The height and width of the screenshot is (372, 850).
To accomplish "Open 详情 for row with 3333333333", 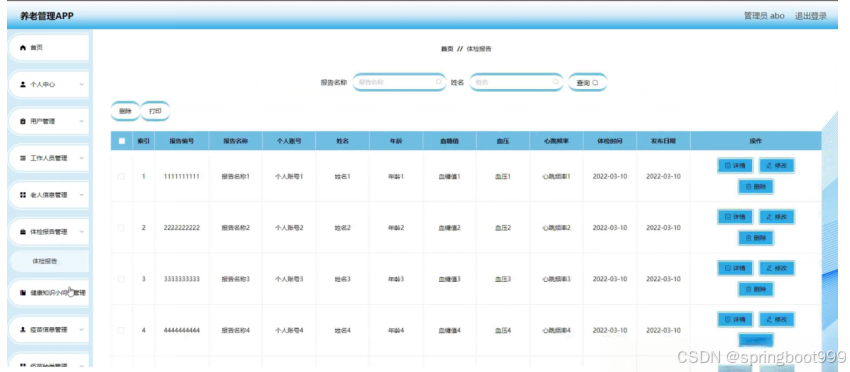I will 735,268.
